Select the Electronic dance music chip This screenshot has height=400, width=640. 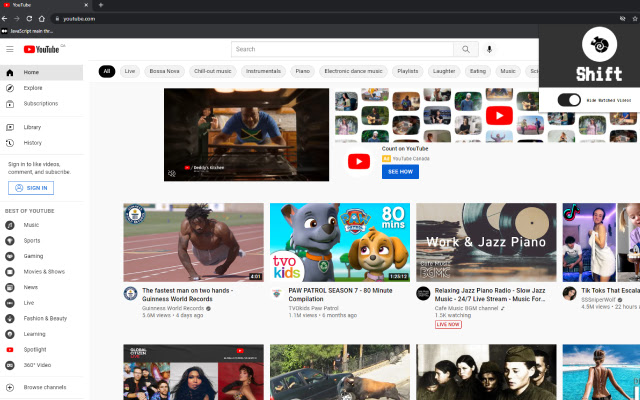[x=353, y=71]
